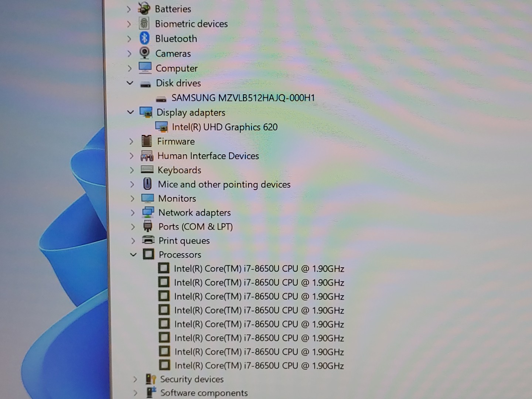Select the Print queues label
This screenshot has width=532, height=399.
pyautogui.click(x=184, y=241)
